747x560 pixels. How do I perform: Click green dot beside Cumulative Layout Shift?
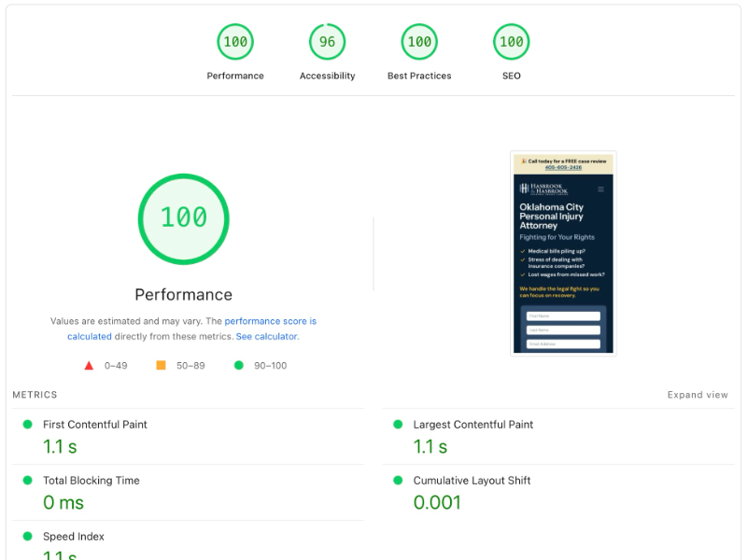click(x=398, y=481)
